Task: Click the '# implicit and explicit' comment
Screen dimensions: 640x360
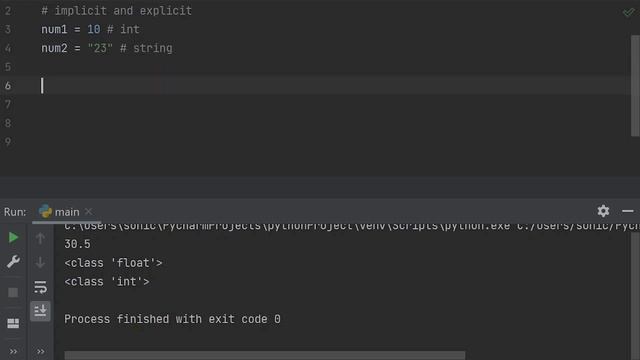Action: pos(116,11)
